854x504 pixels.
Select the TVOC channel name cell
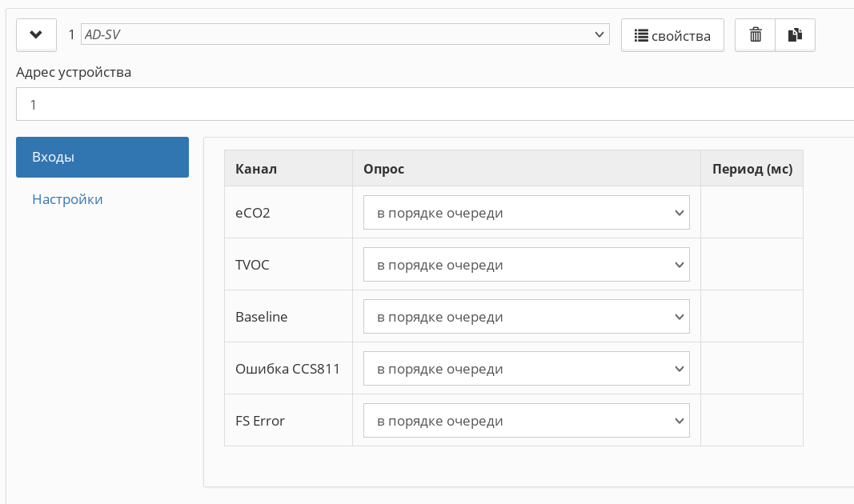[289, 265]
